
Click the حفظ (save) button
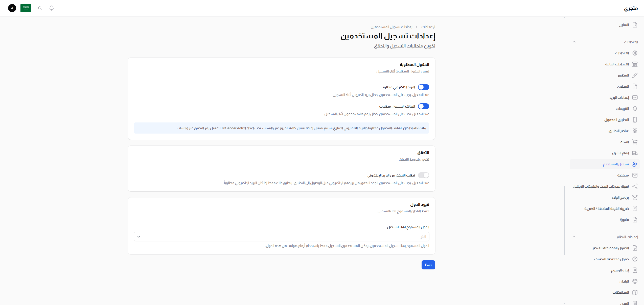[x=428, y=265]
